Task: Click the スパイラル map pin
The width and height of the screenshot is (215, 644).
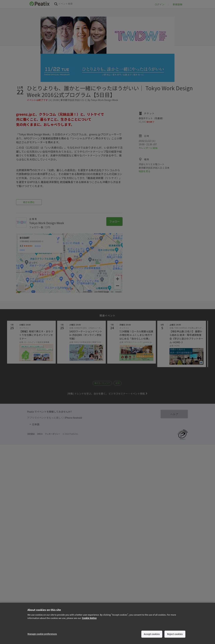Action: coord(101,238)
